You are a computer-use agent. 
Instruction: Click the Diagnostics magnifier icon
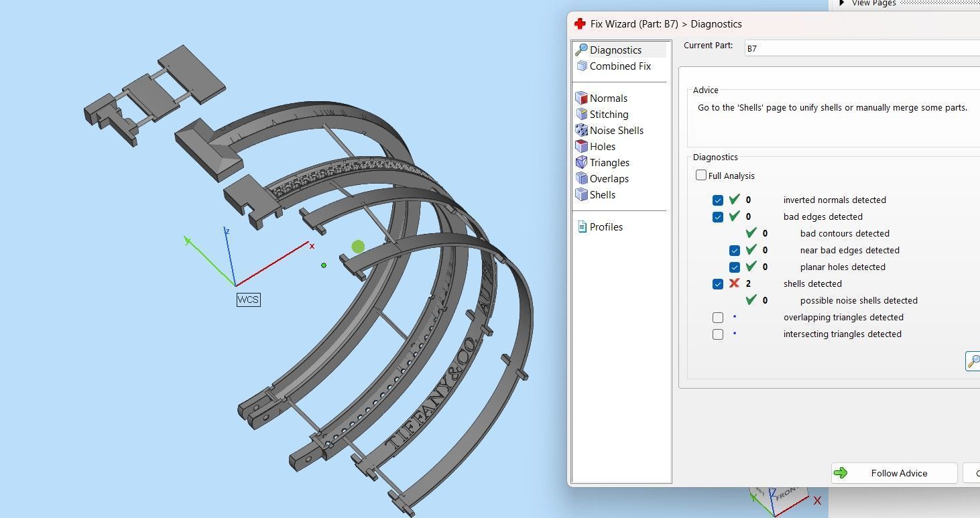pos(581,50)
